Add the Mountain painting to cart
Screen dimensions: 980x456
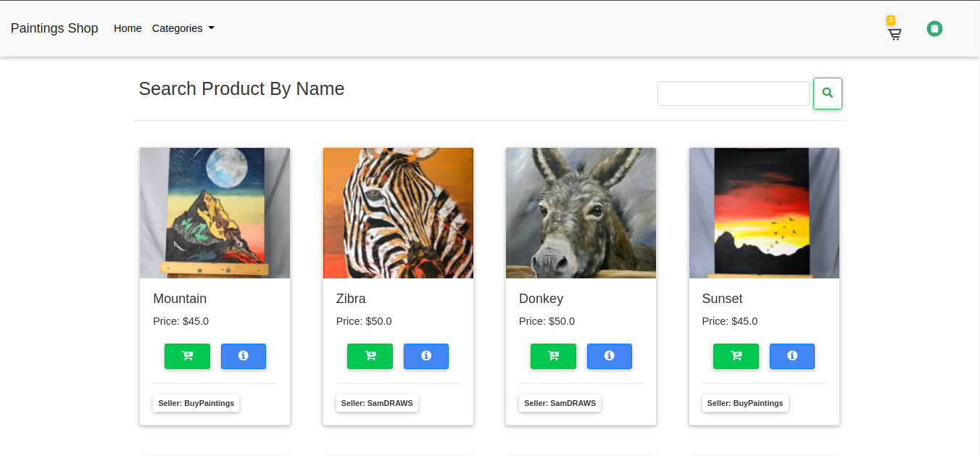click(187, 356)
